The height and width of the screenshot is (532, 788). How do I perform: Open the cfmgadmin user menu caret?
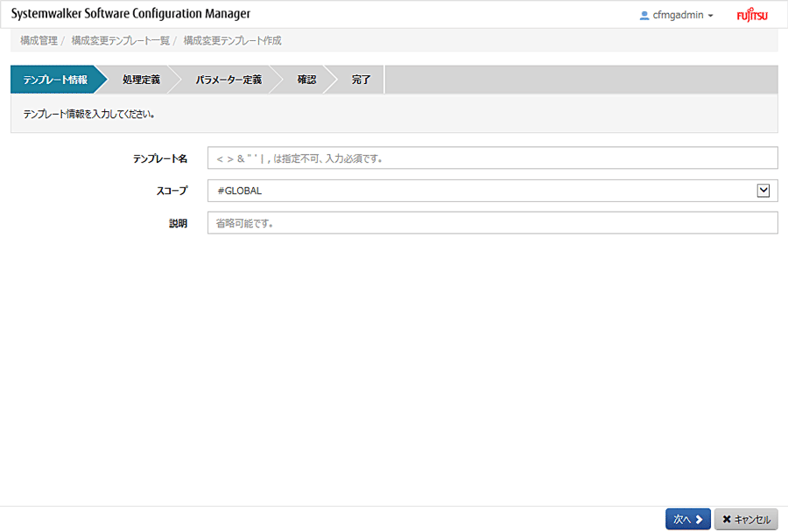(711, 16)
